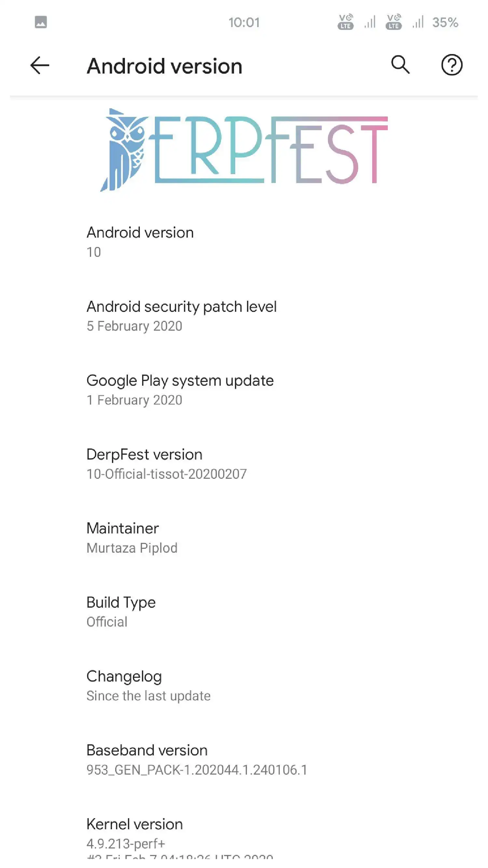Image resolution: width=488 pixels, height=868 pixels.
Task: Open Android security patch level entry
Action: click(x=244, y=316)
